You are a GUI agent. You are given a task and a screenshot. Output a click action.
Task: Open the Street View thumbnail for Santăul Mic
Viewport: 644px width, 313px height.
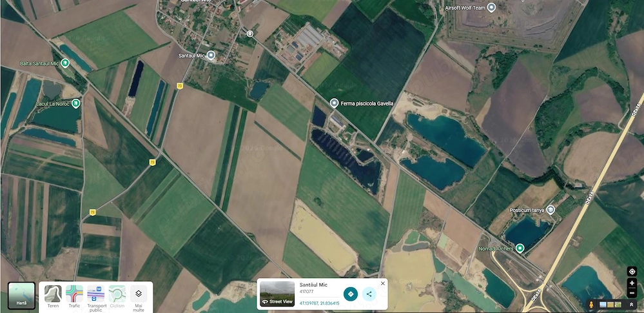pyautogui.click(x=277, y=294)
